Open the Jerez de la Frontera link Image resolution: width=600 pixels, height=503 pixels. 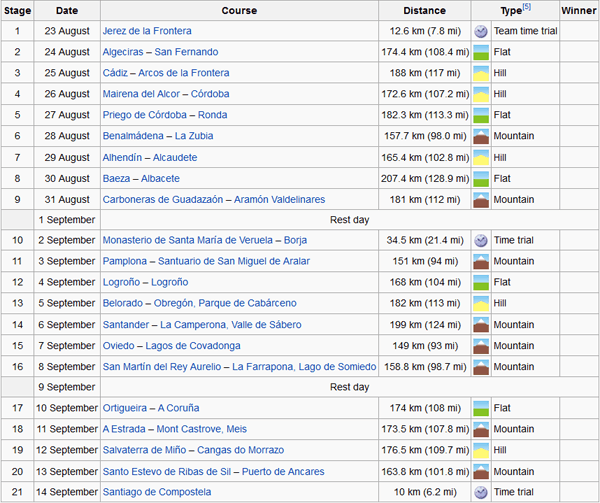(x=147, y=31)
